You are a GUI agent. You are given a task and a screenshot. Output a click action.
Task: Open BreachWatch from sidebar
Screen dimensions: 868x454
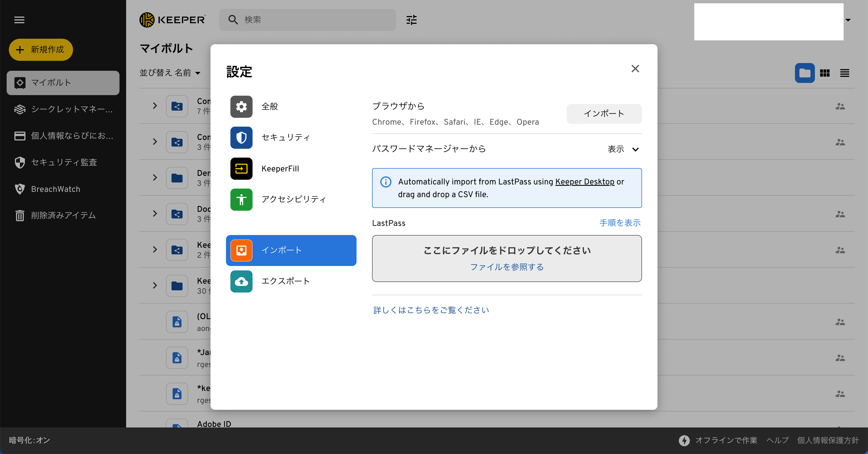pyautogui.click(x=56, y=189)
